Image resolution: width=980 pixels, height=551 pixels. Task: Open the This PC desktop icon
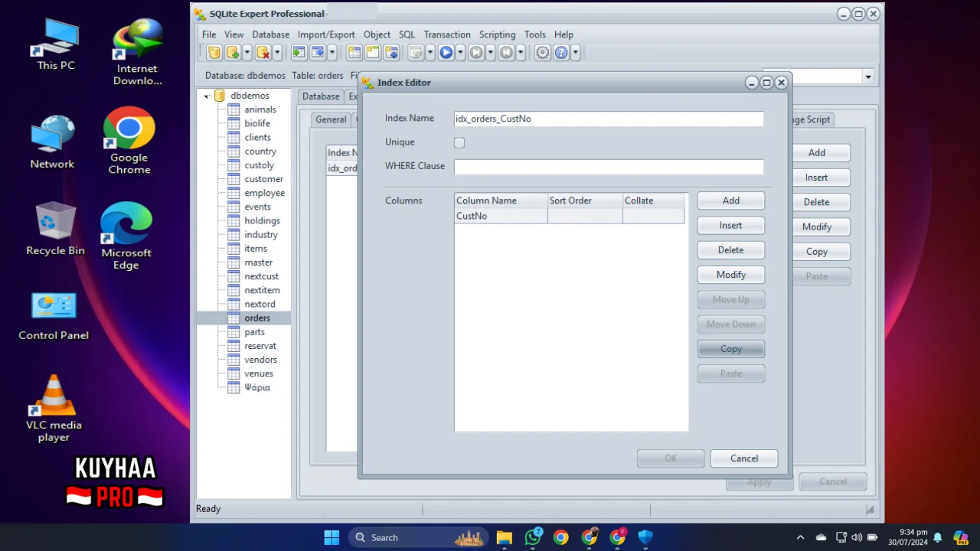pyautogui.click(x=56, y=44)
